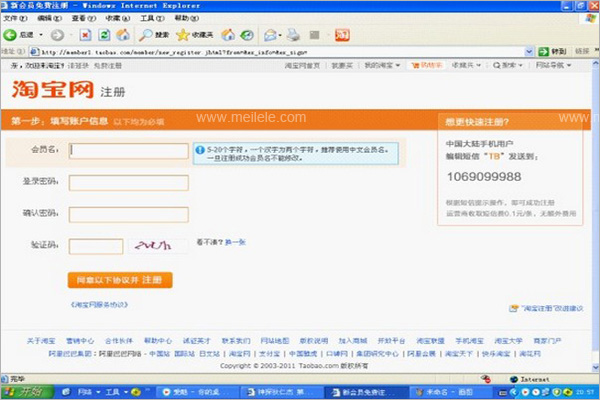This screenshot has width=600, height=400.
Task: Click the 换一张 link to refresh captcha
Action: click(234, 242)
